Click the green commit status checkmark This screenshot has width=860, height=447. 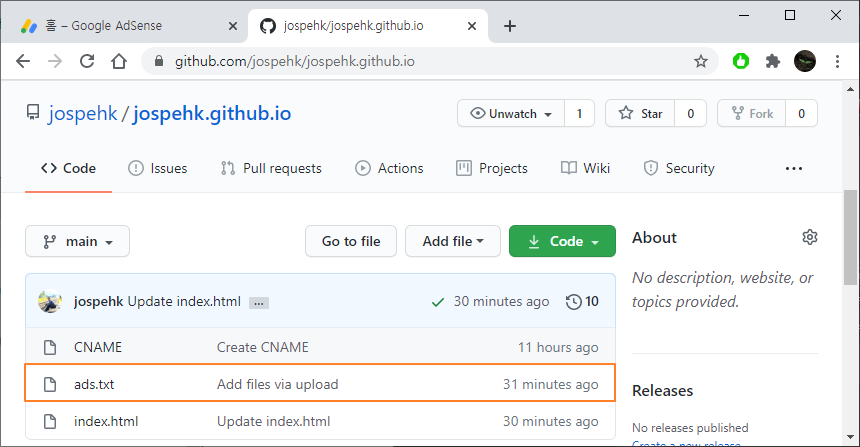438,302
